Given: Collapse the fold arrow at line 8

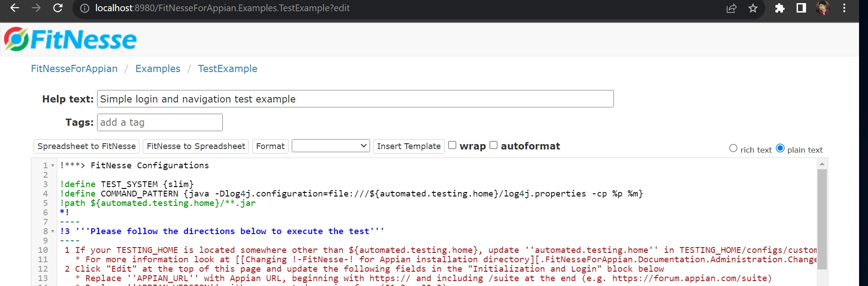Looking at the screenshot, I should [53, 231].
